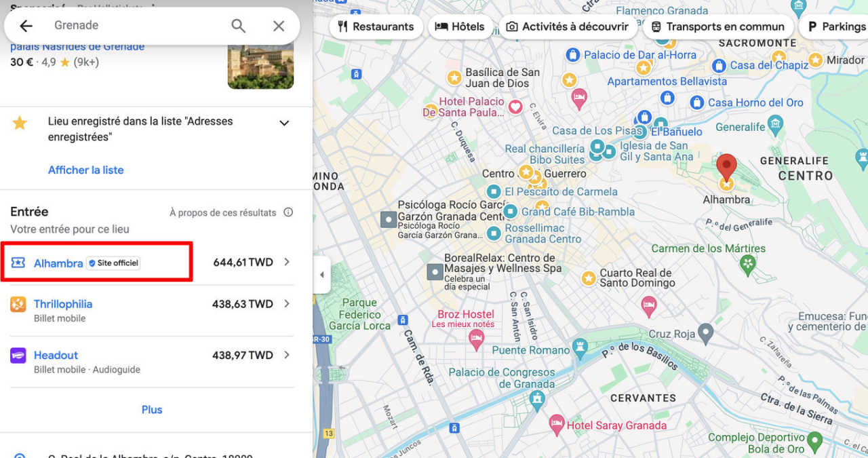Click the Cruz Roja grey pin
868x458 pixels.
pos(706,332)
